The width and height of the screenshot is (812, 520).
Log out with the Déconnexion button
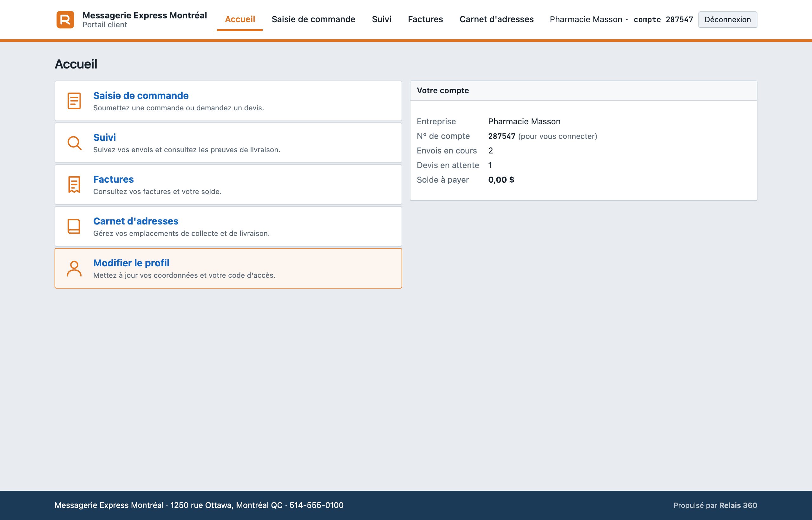click(x=728, y=20)
